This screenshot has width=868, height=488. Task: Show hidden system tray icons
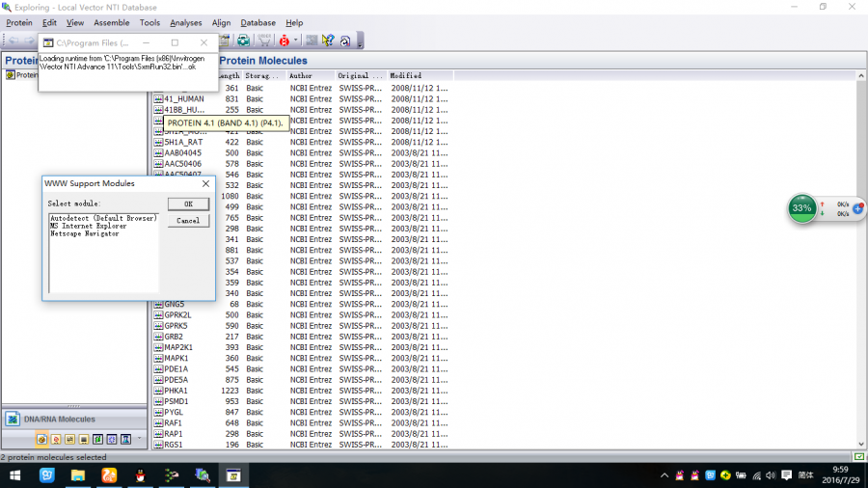665,475
